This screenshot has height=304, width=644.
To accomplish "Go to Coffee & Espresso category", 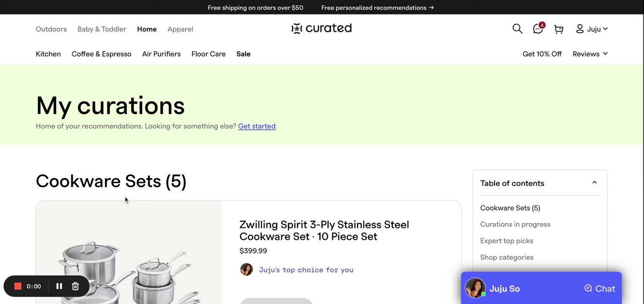I will click(101, 54).
